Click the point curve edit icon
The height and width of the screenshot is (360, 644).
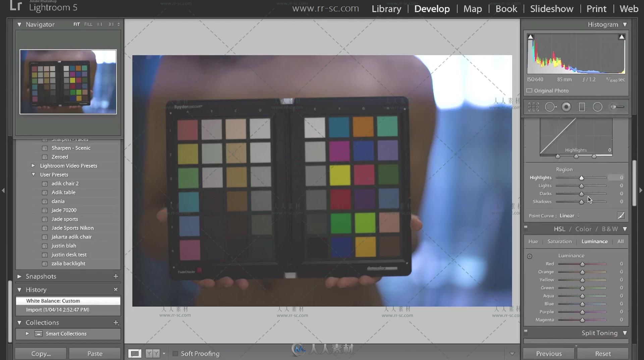click(x=621, y=215)
